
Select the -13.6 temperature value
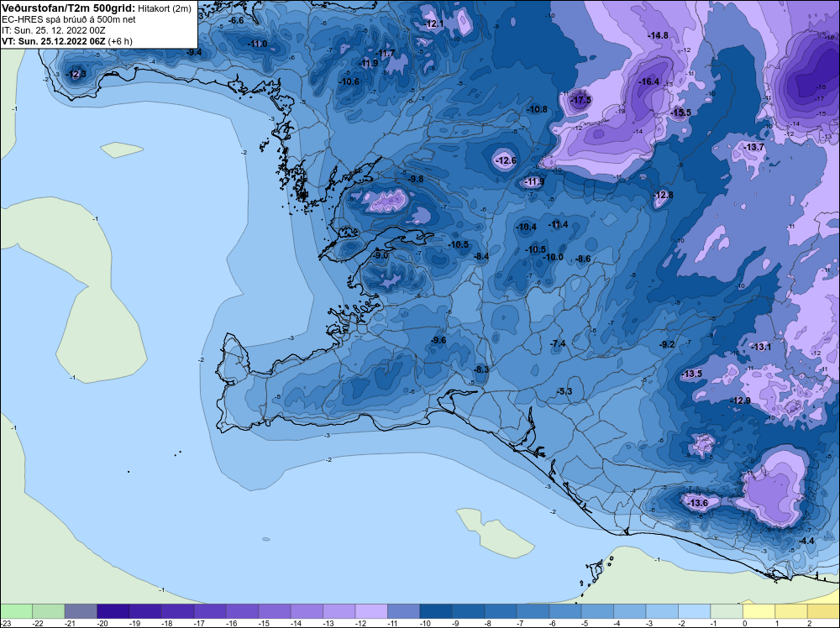pos(697,503)
